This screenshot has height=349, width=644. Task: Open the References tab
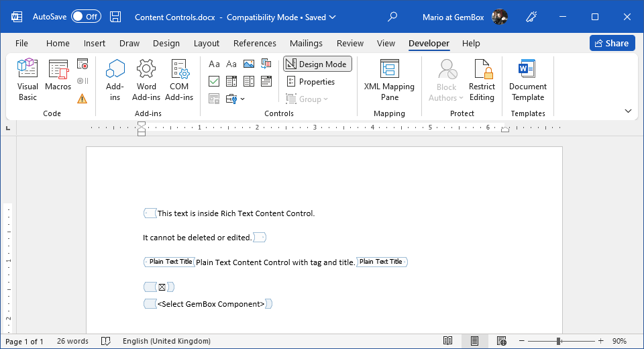pos(255,44)
